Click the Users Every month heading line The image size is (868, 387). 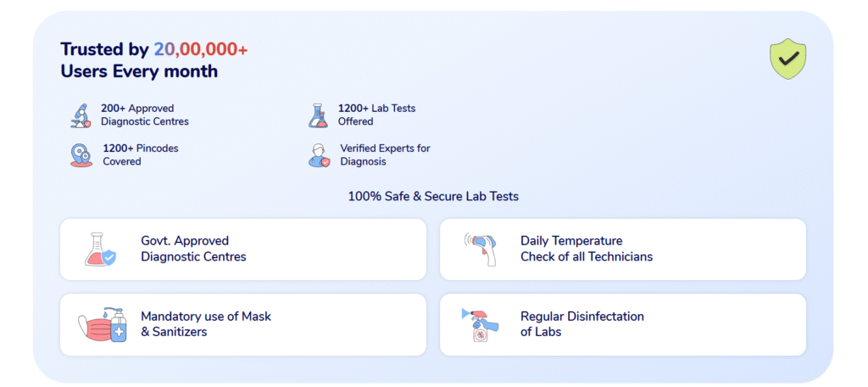pyautogui.click(x=139, y=71)
